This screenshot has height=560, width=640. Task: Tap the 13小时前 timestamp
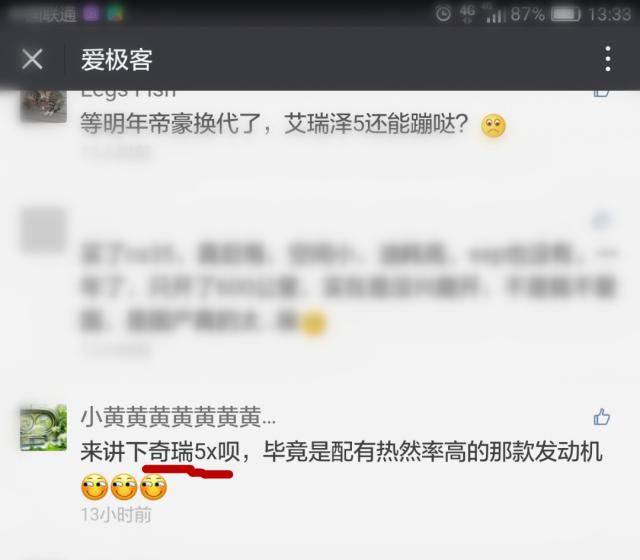pos(116,515)
